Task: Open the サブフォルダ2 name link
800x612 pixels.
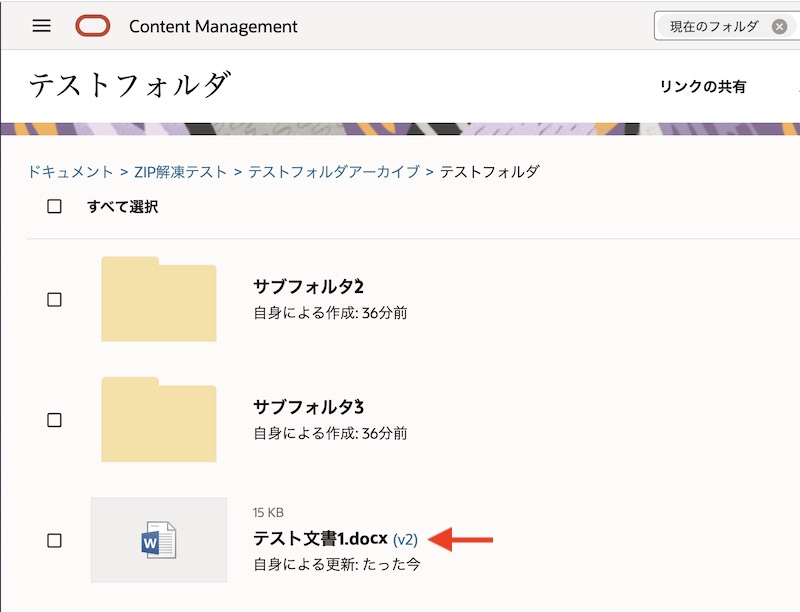Action: (308, 287)
